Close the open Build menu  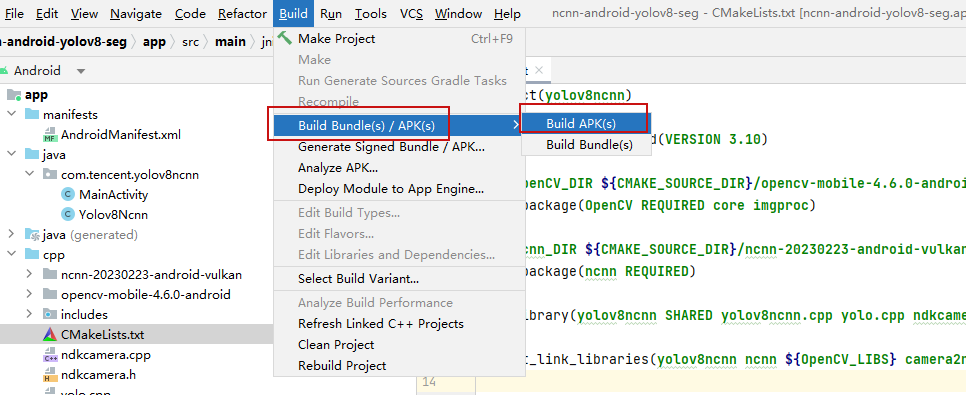click(x=293, y=14)
